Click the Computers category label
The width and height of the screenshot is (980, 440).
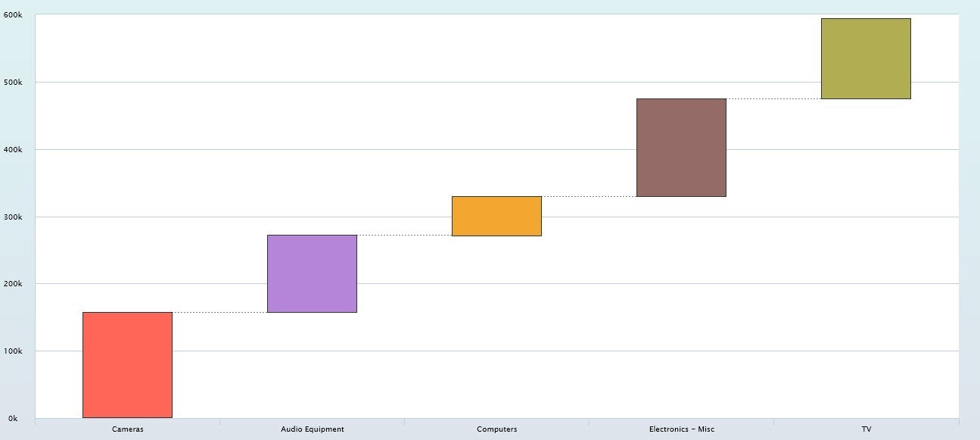tap(496, 429)
